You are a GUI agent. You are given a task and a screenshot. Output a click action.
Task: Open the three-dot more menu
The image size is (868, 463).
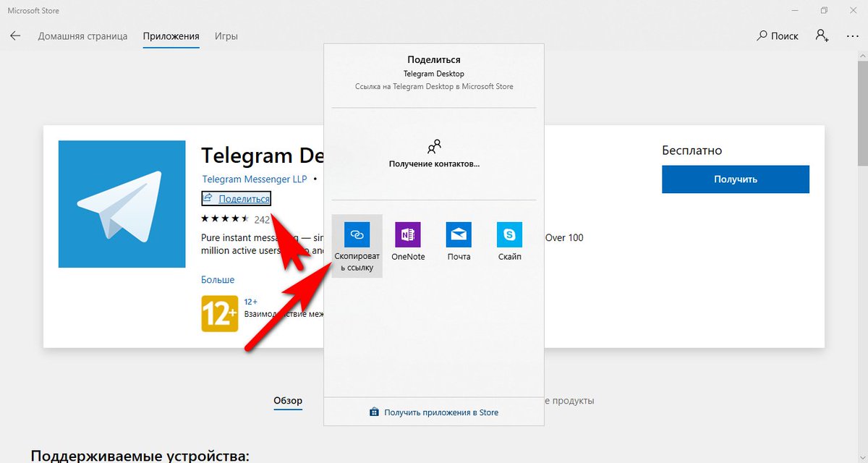coord(852,35)
